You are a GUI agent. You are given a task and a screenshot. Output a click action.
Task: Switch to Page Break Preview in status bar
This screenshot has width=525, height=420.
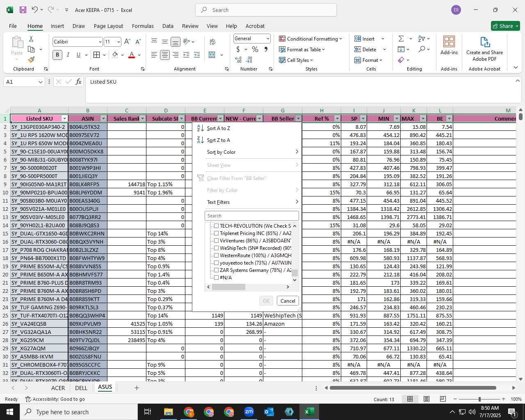tap(443, 399)
